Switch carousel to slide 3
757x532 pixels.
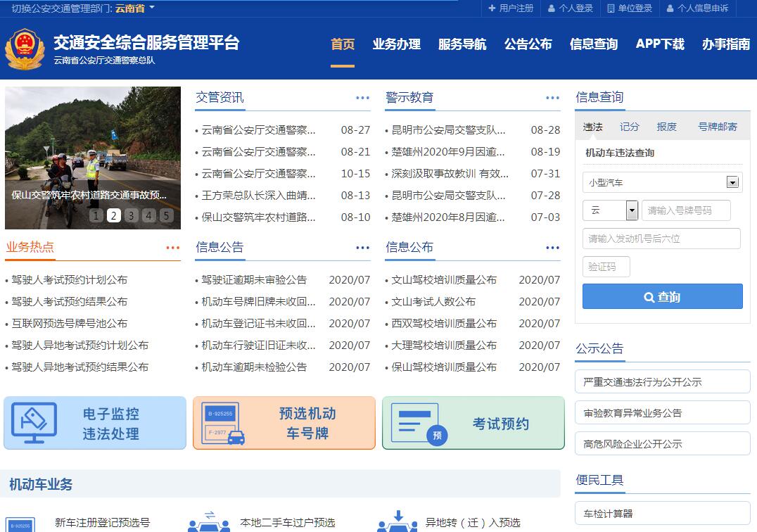click(x=132, y=215)
